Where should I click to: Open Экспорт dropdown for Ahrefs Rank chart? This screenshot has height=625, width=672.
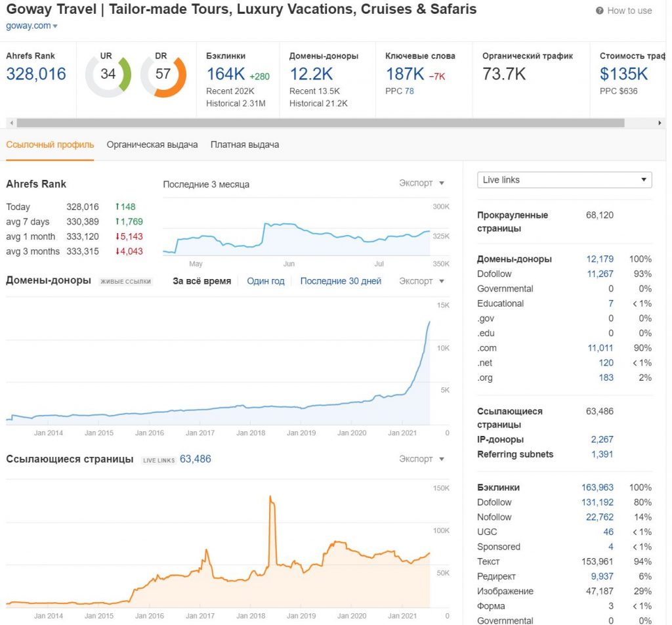(x=421, y=183)
